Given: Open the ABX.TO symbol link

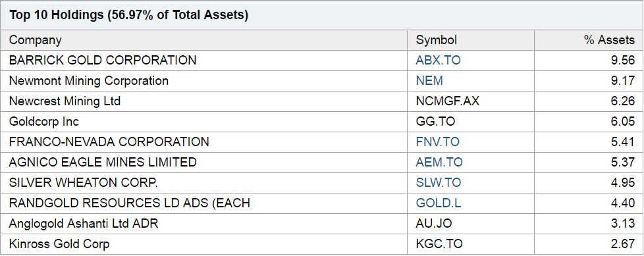Looking at the screenshot, I should coord(438,61).
